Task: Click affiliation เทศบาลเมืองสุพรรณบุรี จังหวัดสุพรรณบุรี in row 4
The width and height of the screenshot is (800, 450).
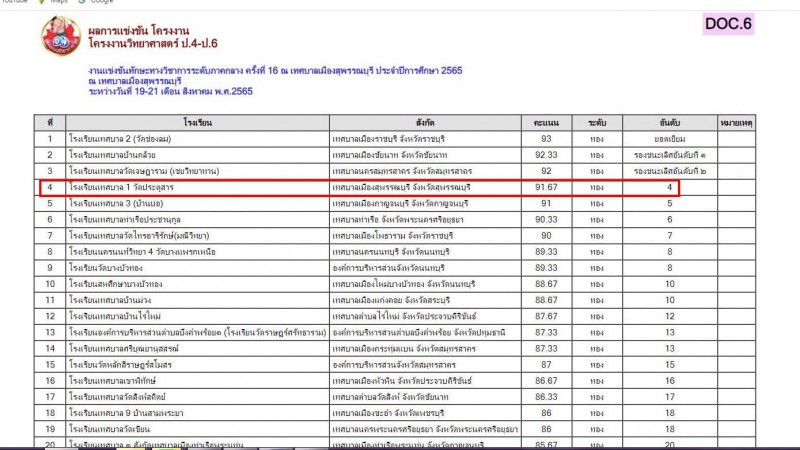Action: [402, 187]
